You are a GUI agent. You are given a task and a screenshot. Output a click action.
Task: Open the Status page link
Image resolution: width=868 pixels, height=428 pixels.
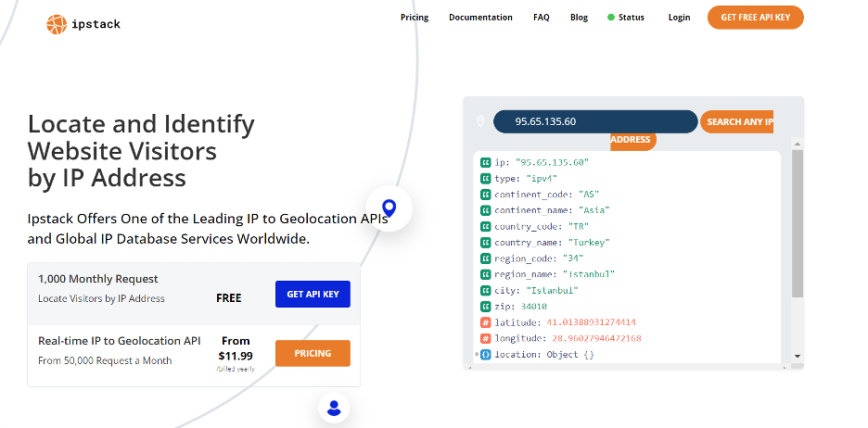click(x=632, y=18)
